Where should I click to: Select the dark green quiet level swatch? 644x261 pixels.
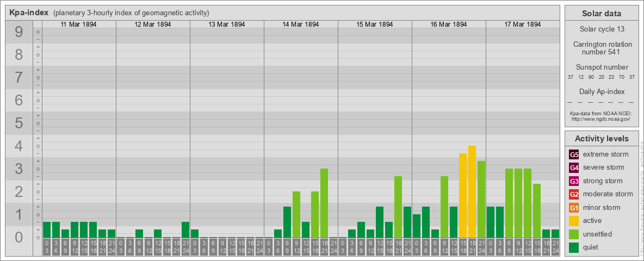coord(574,247)
